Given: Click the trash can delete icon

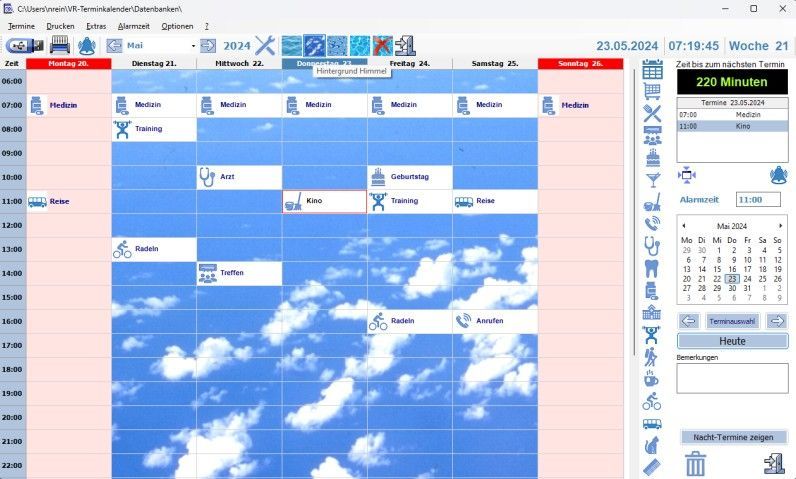Looking at the screenshot, I should pos(696,463).
